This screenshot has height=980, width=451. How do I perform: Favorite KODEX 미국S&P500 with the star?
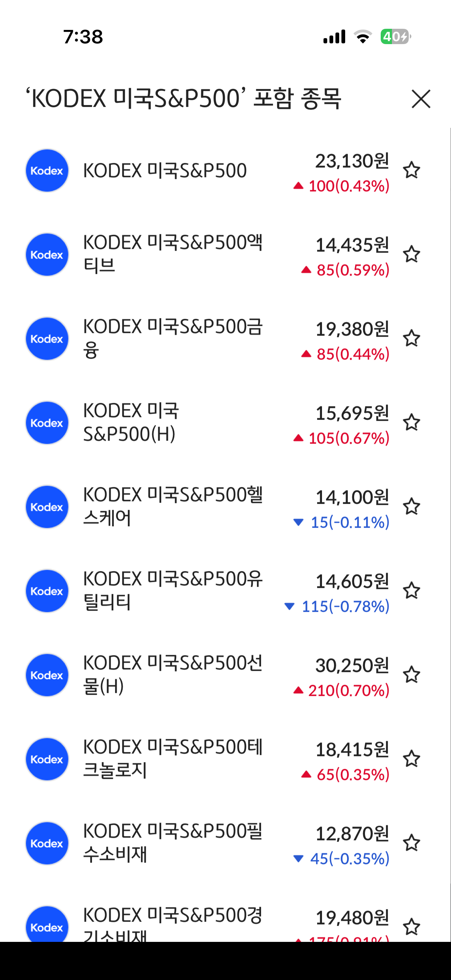pyautogui.click(x=411, y=170)
